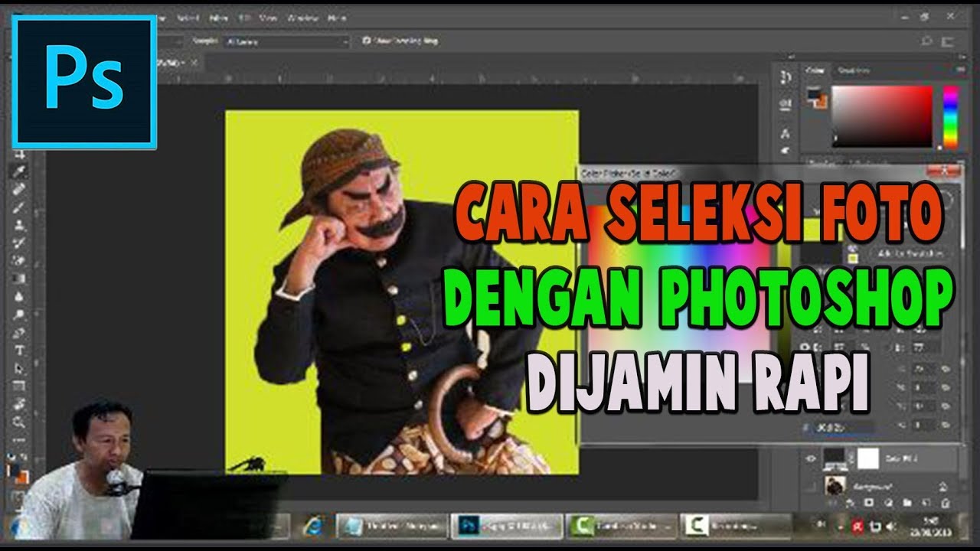Image resolution: width=980 pixels, height=551 pixels.
Task: Select the Pen tool
Action: [20, 333]
